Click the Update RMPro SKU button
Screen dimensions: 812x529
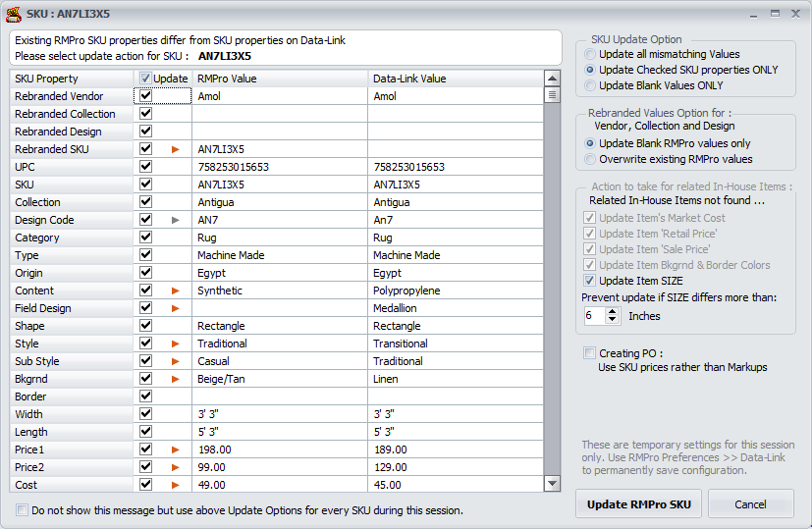coord(638,504)
